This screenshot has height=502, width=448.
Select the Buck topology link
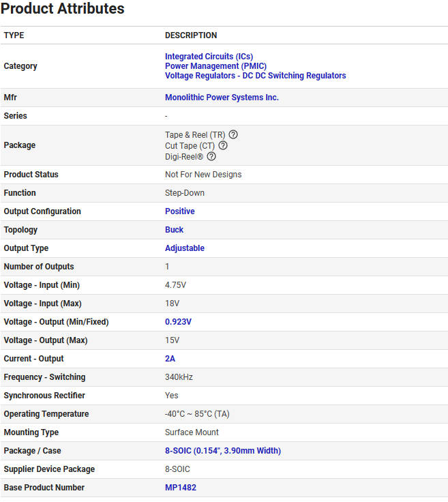pyautogui.click(x=174, y=230)
